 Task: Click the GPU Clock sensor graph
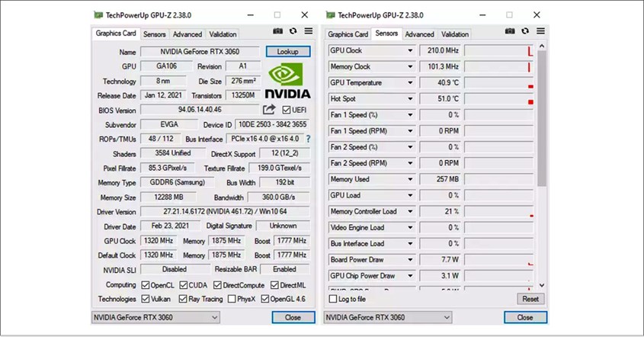(499, 50)
